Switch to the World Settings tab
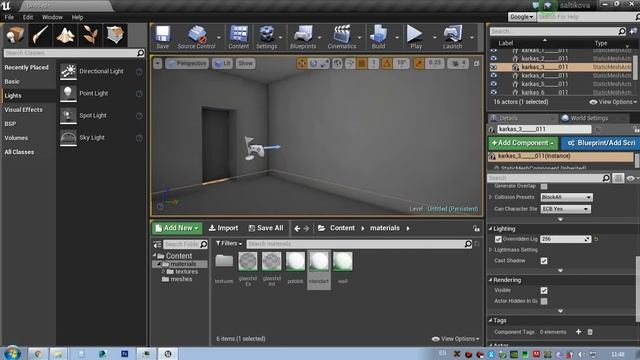 coord(589,118)
